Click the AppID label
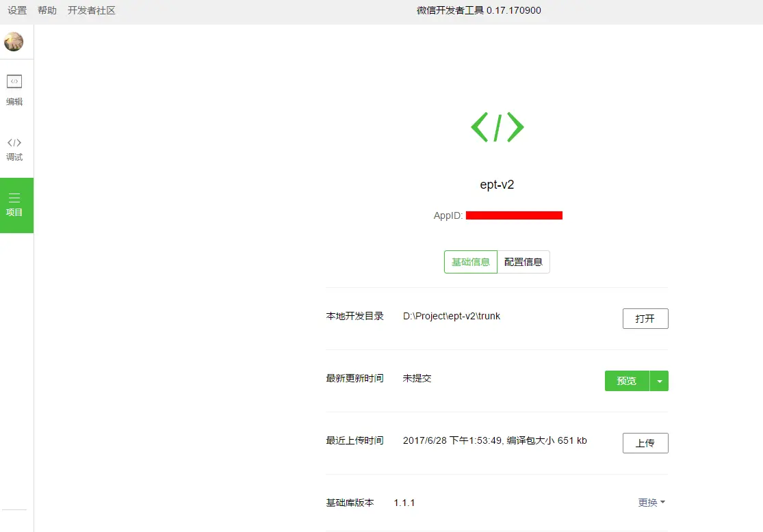 pos(448,215)
